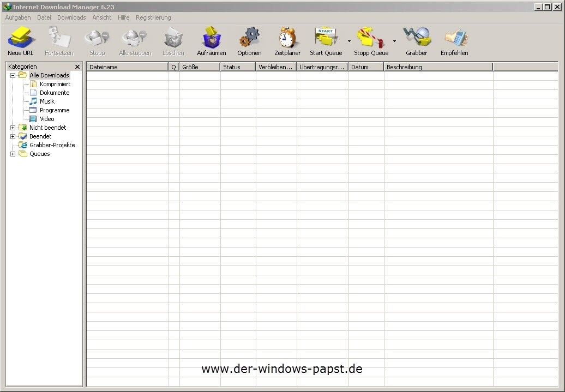Open Optionen settings gear icon
565x392 pixels.
pyautogui.click(x=249, y=38)
